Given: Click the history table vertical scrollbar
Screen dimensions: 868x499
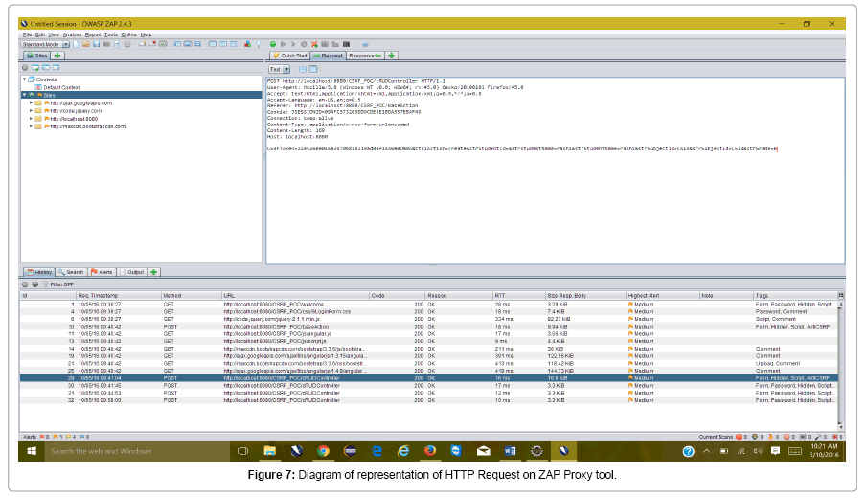Looking at the screenshot, I should (841, 365).
